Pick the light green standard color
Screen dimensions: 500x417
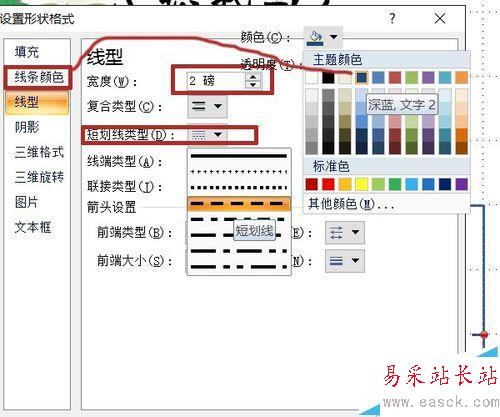pyautogui.click(x=378, y=184)
